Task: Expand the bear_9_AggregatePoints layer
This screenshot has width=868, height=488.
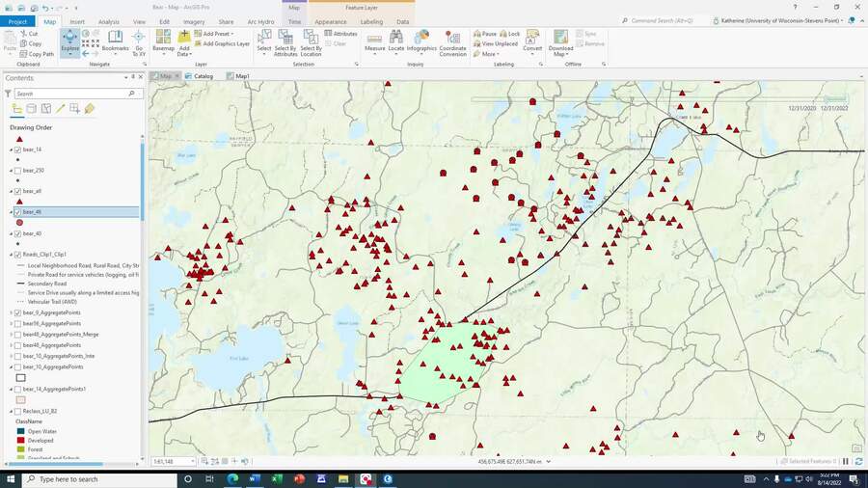Action: pyautogui.click(x=12, y=312)
